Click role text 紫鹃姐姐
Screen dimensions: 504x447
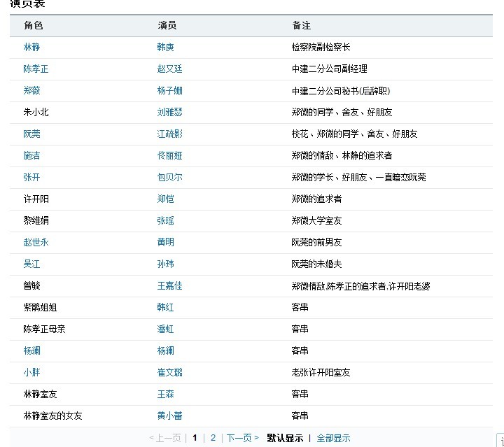pos(40,307)
